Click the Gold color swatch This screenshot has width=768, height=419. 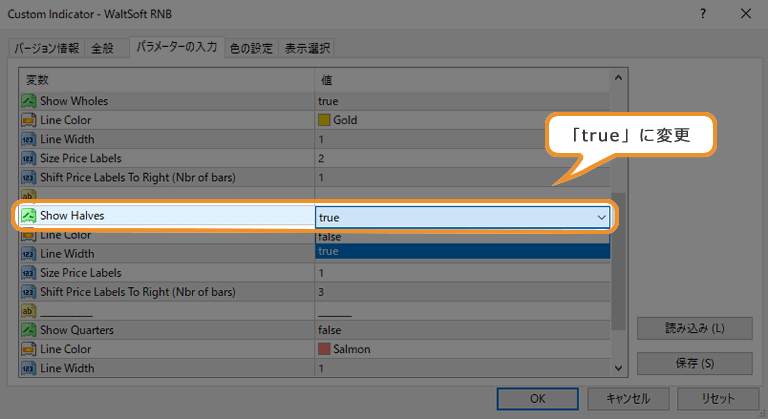324,120
